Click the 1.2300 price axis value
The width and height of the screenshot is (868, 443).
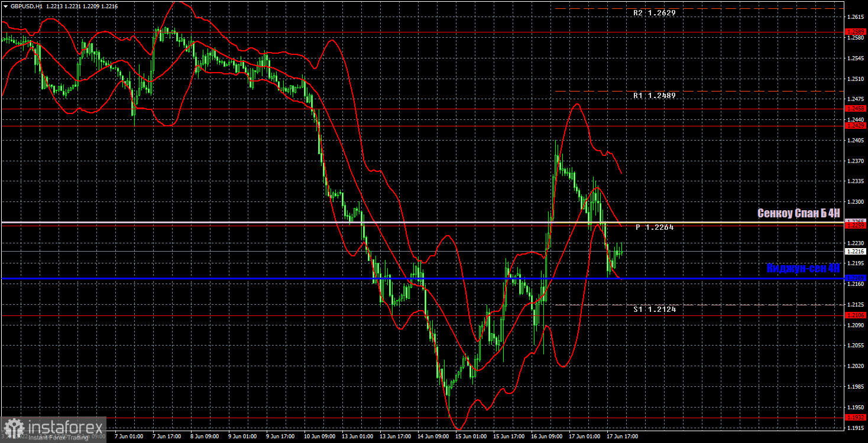[x=856, y=202]
